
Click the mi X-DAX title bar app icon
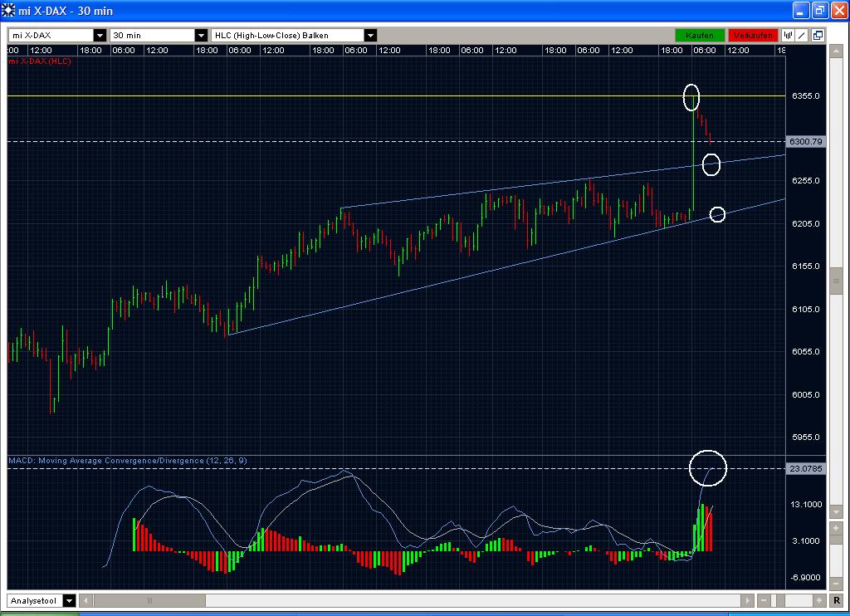click(x=8, y=10)
